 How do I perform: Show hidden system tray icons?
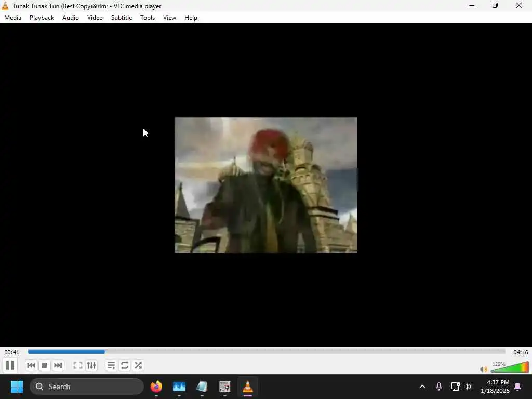[x=422, y=387]
